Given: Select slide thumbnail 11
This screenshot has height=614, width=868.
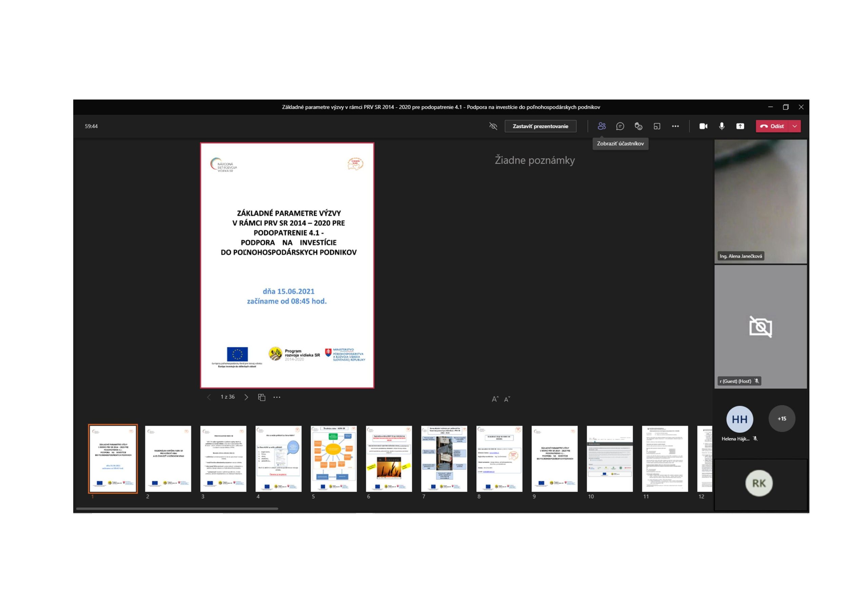Looking at the screenshot, I should tap(665, 459).
